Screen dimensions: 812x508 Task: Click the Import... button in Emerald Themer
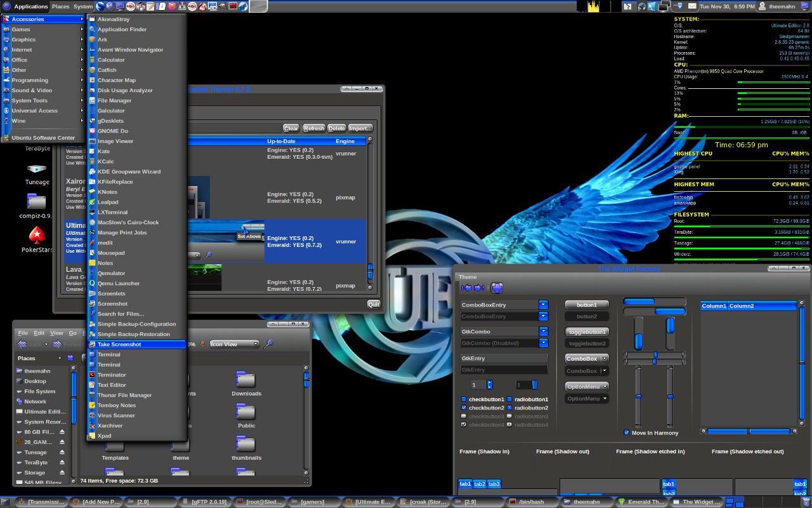click(360, 128)
